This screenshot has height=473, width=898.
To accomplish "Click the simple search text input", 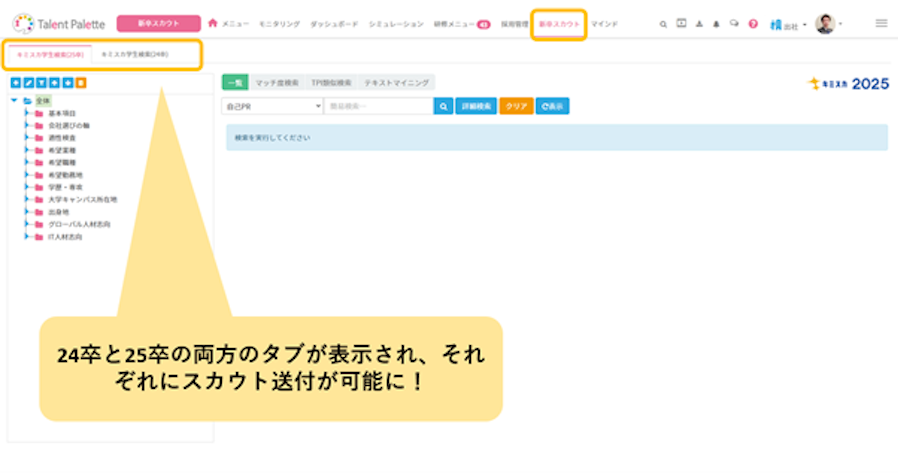I will 379,106.
